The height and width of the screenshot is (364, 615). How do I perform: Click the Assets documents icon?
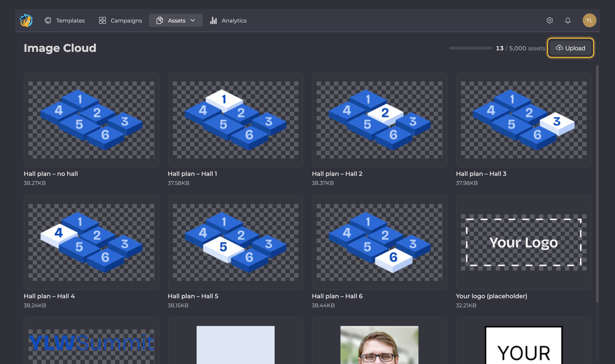click(x=160, y=20)
